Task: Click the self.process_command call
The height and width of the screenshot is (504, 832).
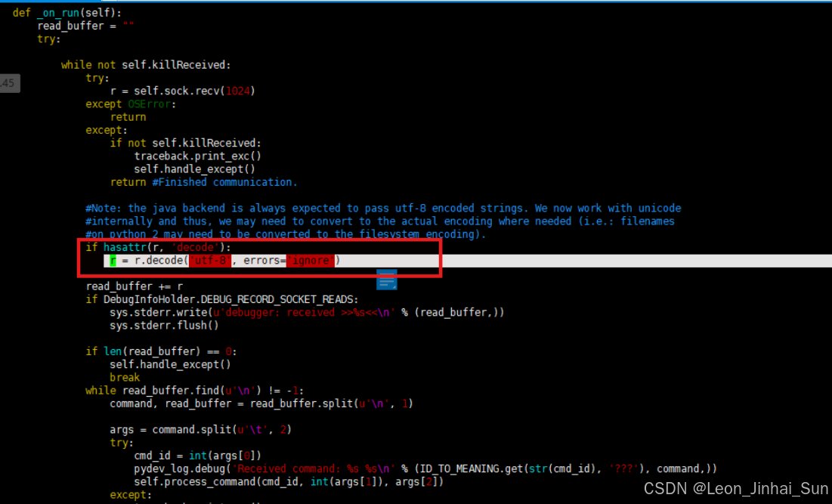Action: (x=227, y=481)
